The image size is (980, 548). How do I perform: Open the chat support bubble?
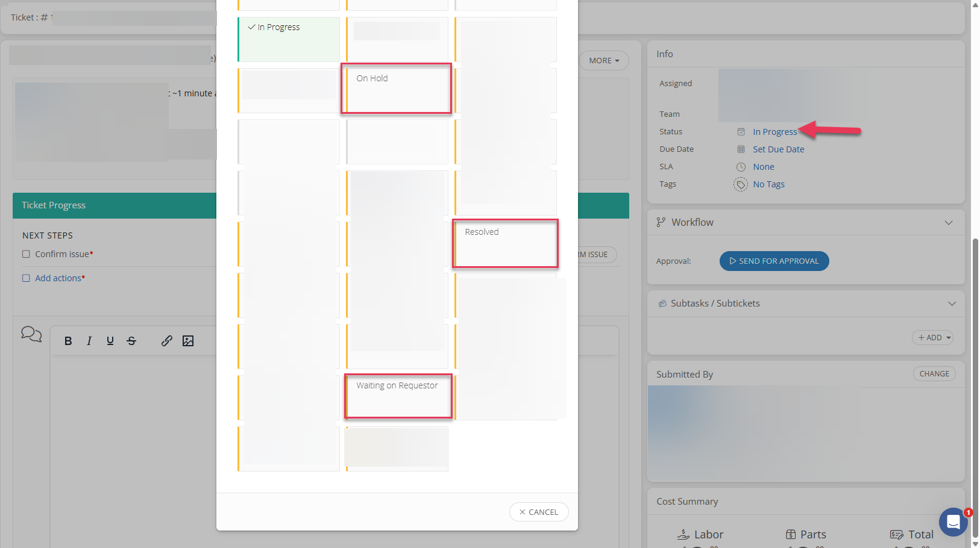pyautogui.click(x=953, y=522)
